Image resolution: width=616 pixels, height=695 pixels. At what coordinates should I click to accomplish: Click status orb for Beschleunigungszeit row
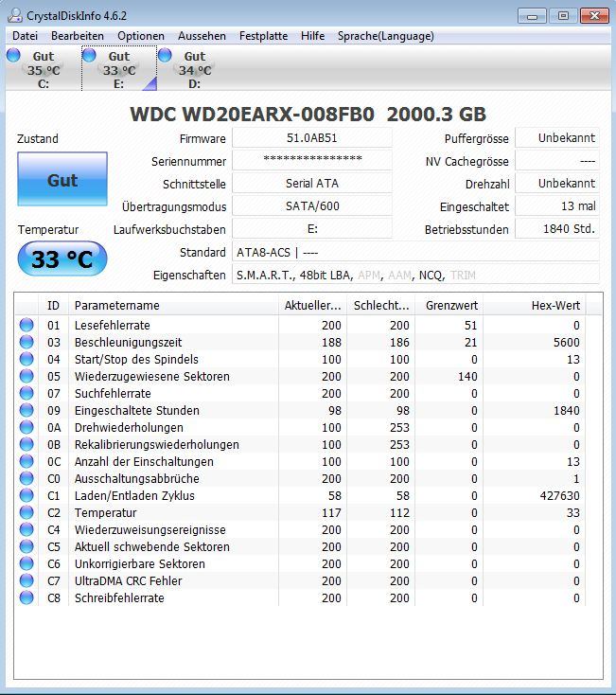pyautogui.click(x=26, y=342)
